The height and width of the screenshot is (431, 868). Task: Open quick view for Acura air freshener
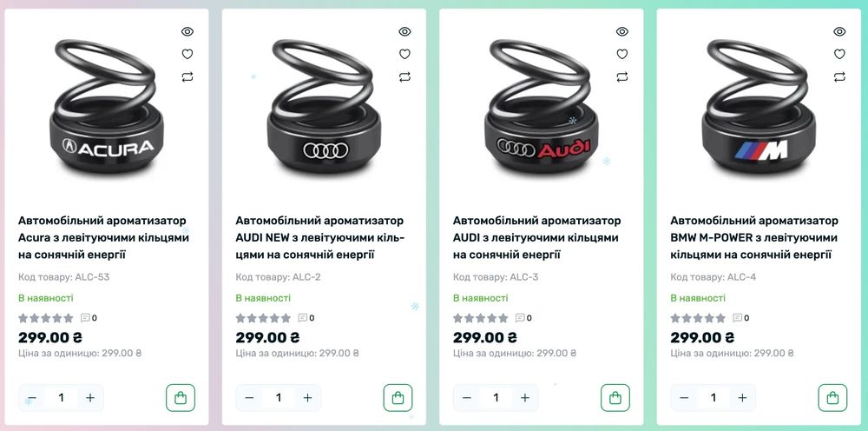pos(187,31)
